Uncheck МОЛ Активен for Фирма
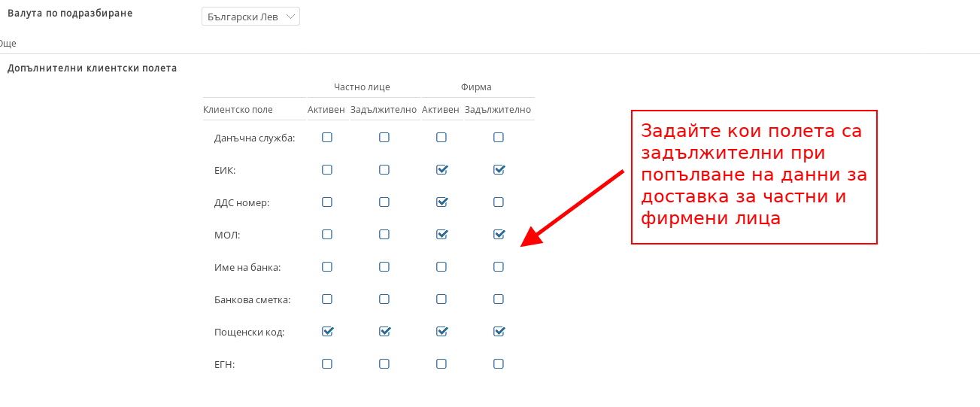 (441, 235)
